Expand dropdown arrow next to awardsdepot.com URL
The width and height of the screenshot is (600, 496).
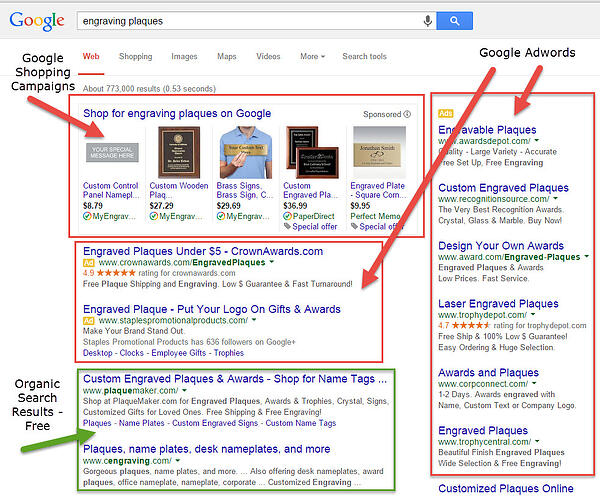[x=536, y=140]
